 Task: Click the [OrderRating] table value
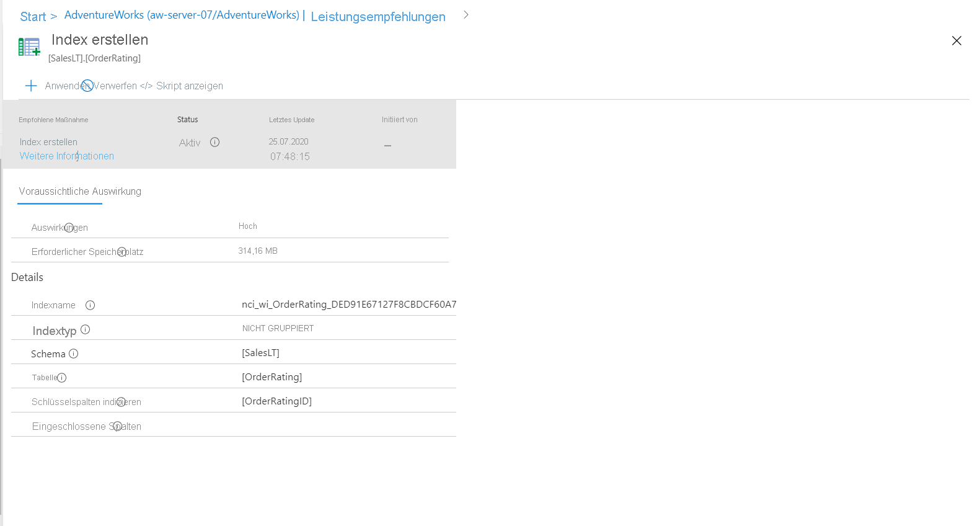[x=272, y=377]
